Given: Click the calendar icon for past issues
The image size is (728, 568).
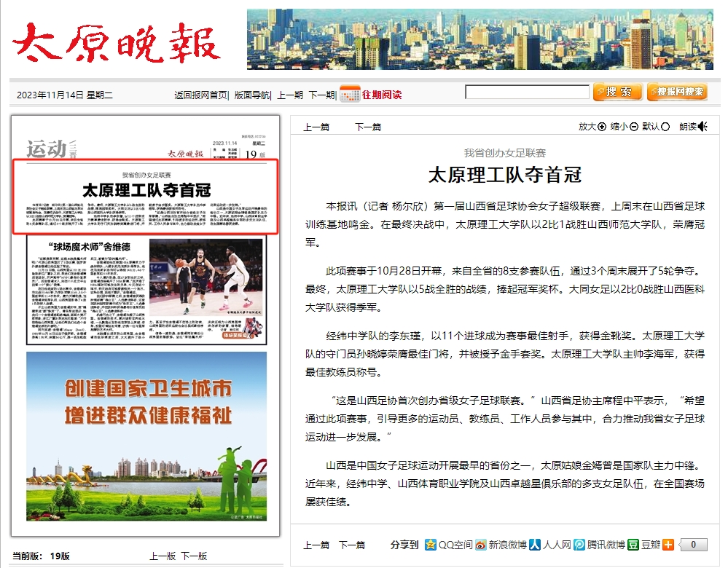Looking at the screenshot, I should click(350, 94).
